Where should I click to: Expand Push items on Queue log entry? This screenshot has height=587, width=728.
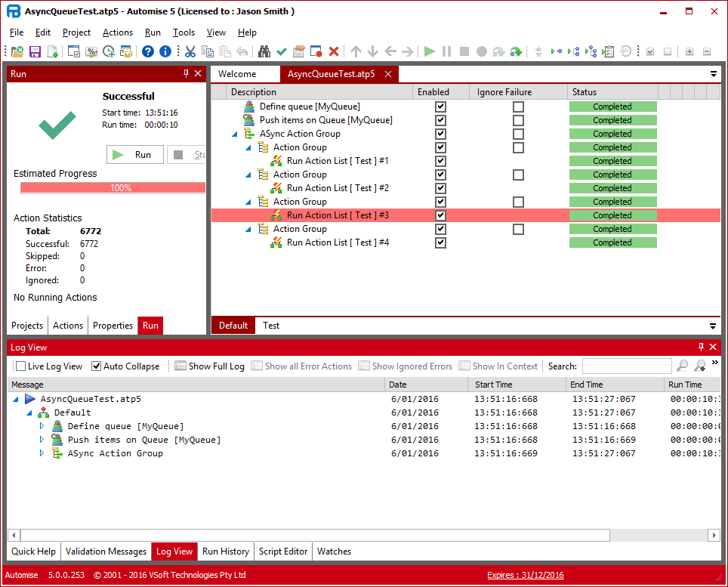pyautogui.click(x=42, y=440)
